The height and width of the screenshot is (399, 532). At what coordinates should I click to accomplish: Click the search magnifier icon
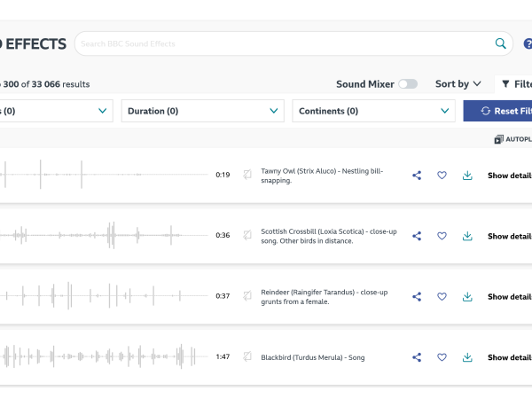tap(501, 43)
